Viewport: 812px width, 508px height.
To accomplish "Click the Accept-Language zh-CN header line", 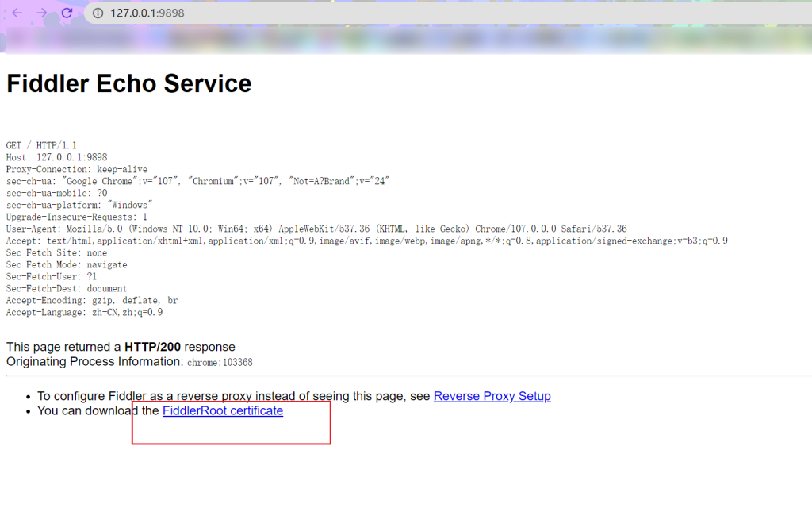I will (x=84, y=312).
